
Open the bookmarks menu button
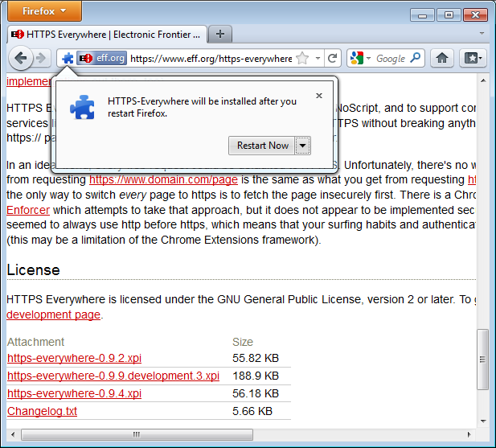[473, 58]
